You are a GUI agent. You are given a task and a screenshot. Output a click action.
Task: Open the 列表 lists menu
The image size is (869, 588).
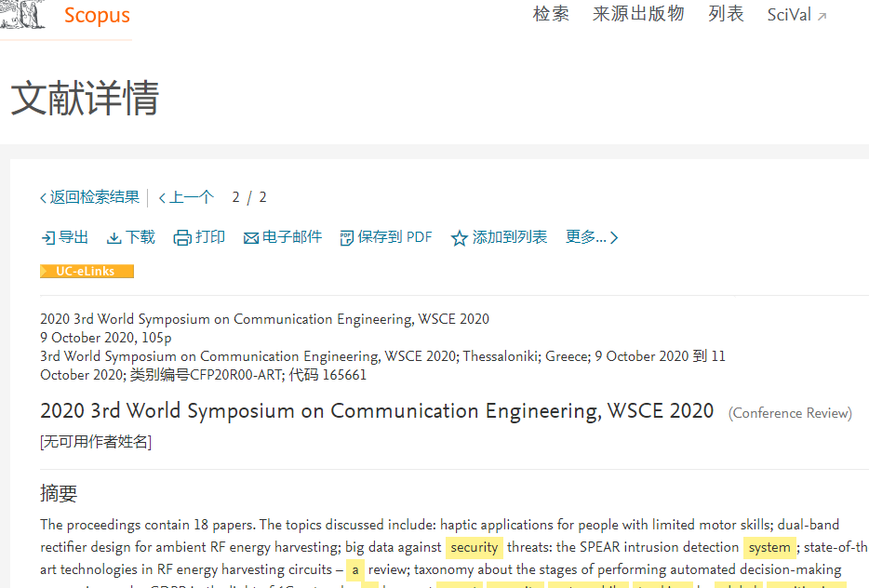(726, 14)
